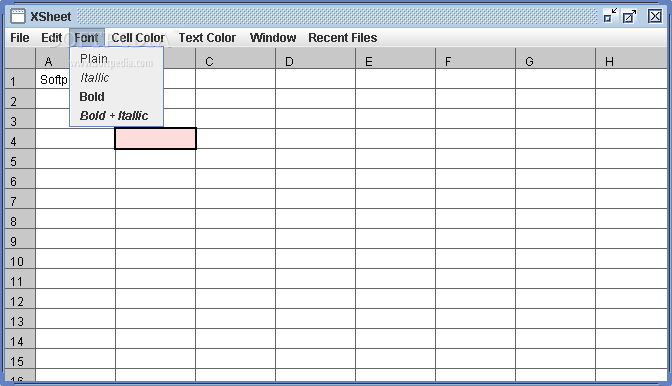Iconify the XSheet window
The image size is (672, 386).
tap(610, 16)
